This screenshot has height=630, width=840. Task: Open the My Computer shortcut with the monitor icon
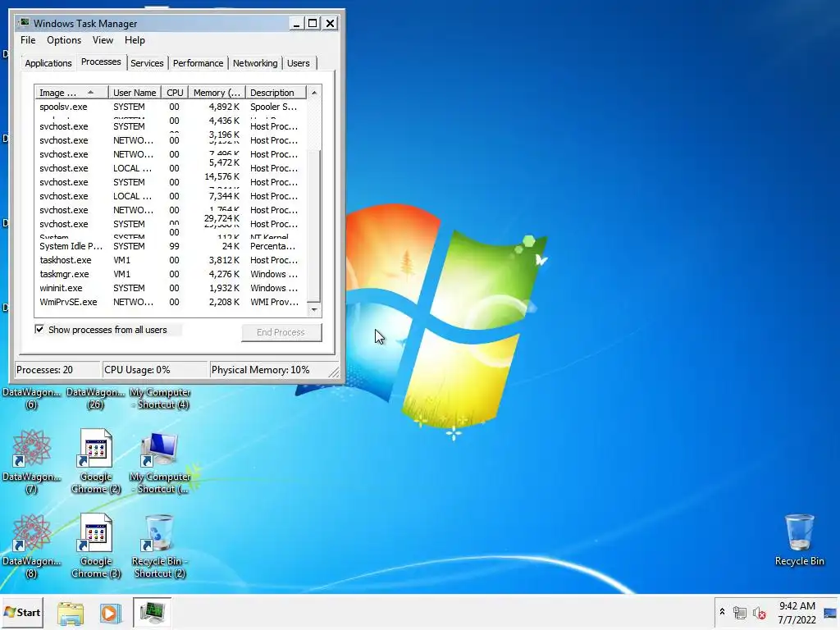[x=159, y=449]
